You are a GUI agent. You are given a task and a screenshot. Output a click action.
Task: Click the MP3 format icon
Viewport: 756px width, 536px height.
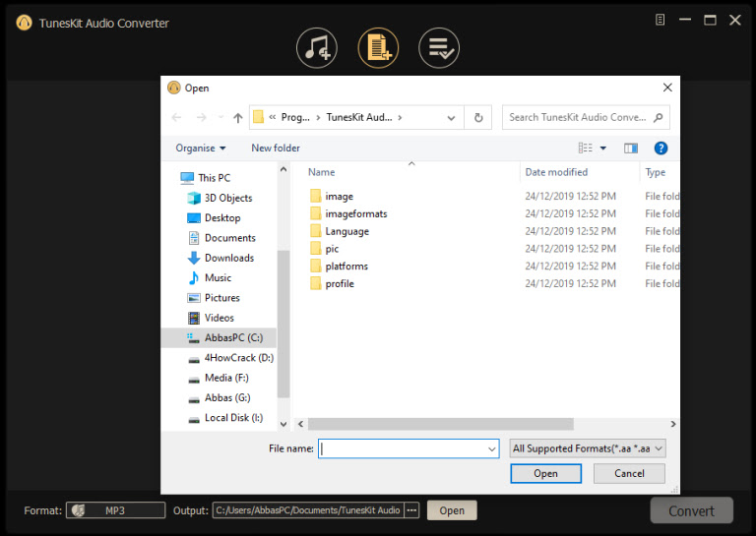[78, 510]
